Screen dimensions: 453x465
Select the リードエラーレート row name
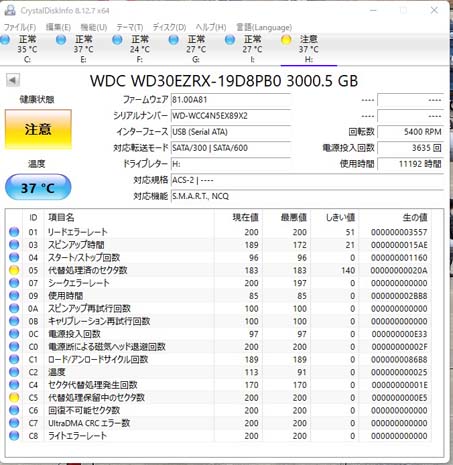tap(78, 232)
